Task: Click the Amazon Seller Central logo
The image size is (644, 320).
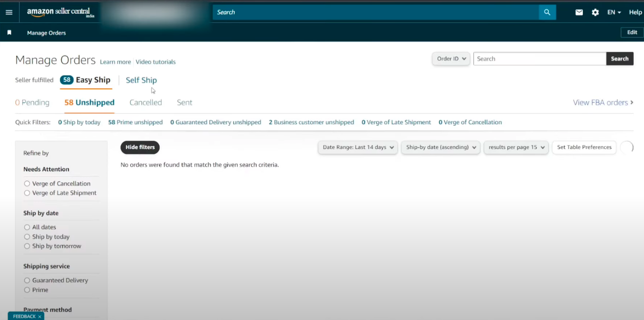Action: point(61,12)
